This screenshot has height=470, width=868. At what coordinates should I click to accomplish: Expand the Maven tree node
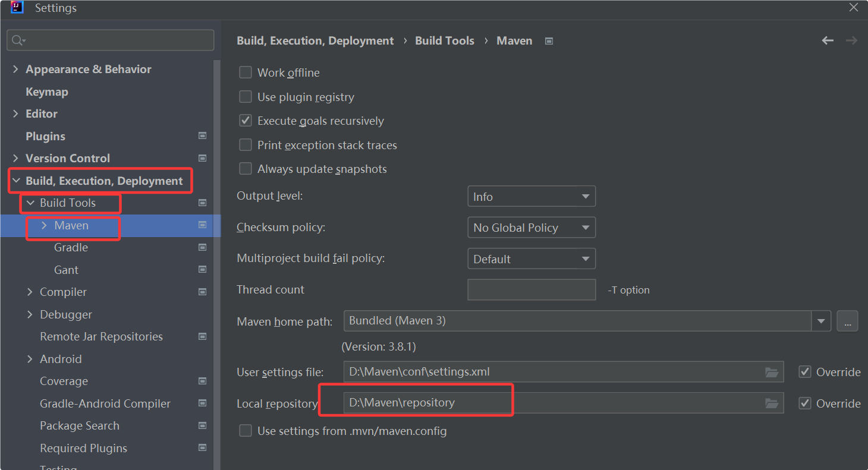[x=44, y=225]
